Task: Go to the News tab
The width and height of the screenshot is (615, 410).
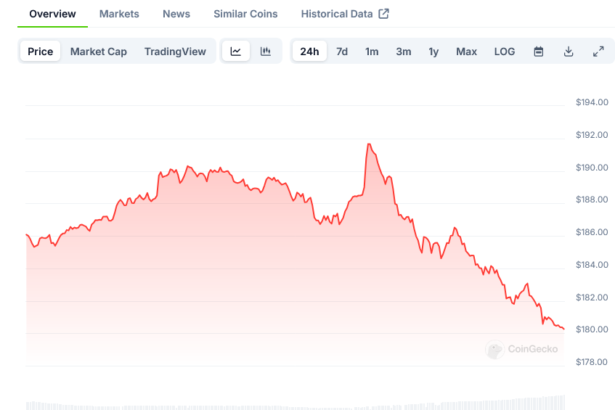Action: (176, 14)
